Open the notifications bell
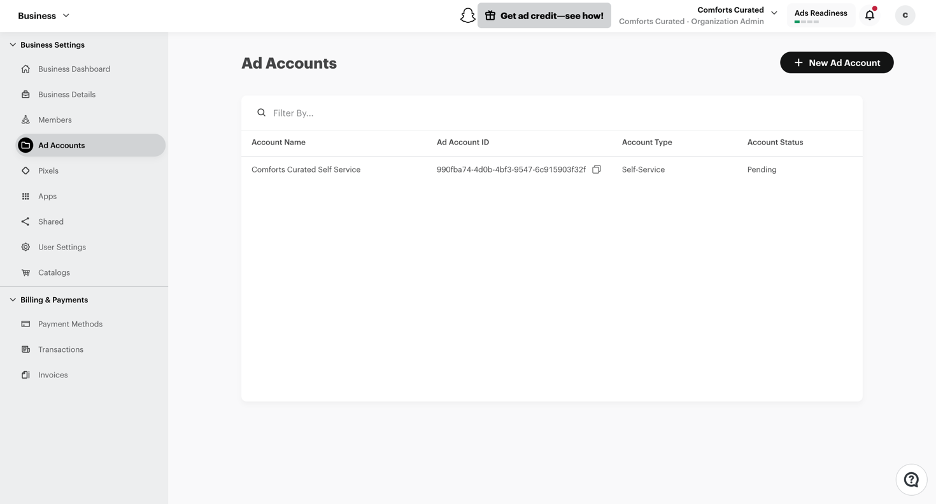Viewport: 936px width, 504px height. point(870,15)
